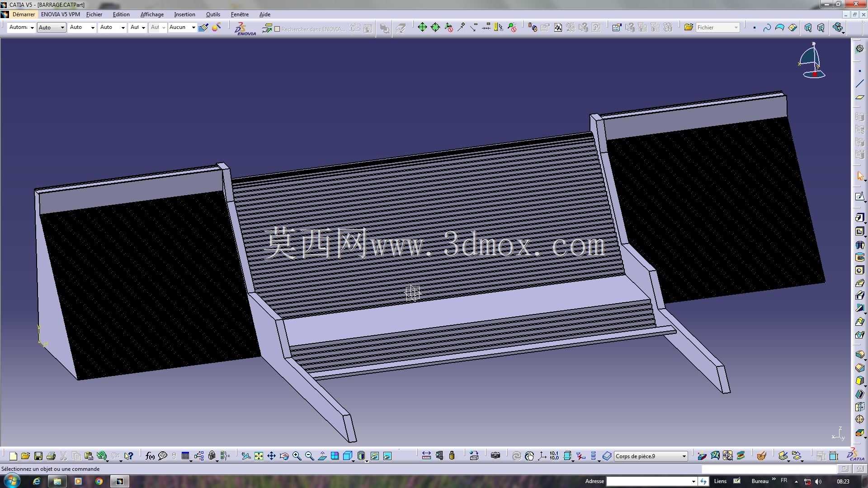Click the Axis System icon

pos(542,456)
